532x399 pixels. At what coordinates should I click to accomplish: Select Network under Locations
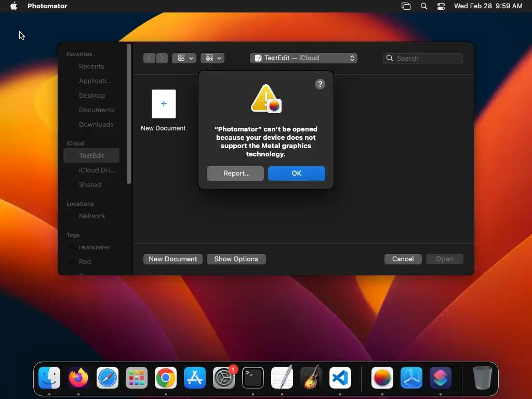(91, 216)
